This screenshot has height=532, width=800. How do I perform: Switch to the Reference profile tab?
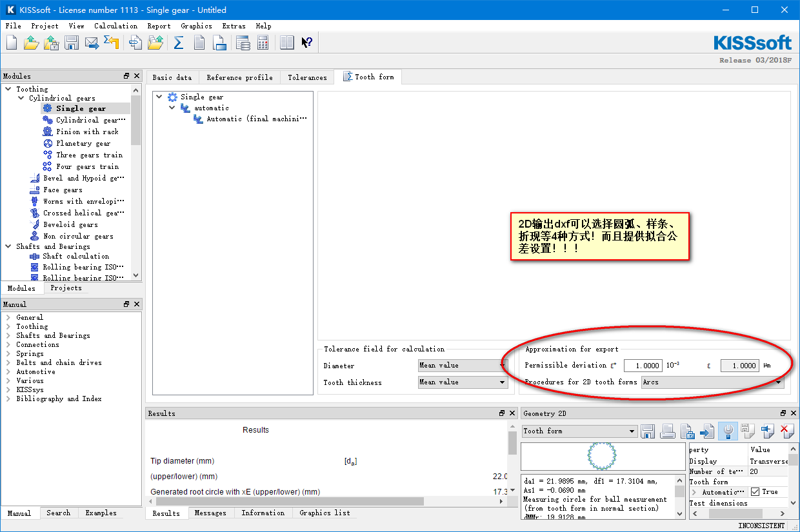(x=239, y=77)
